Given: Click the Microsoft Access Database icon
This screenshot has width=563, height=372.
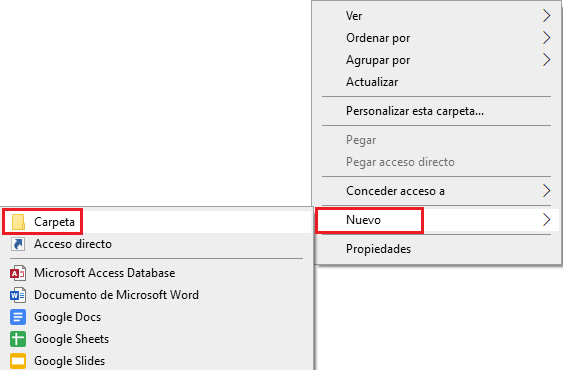Looking at the screenshot, I should pos(18,273).
